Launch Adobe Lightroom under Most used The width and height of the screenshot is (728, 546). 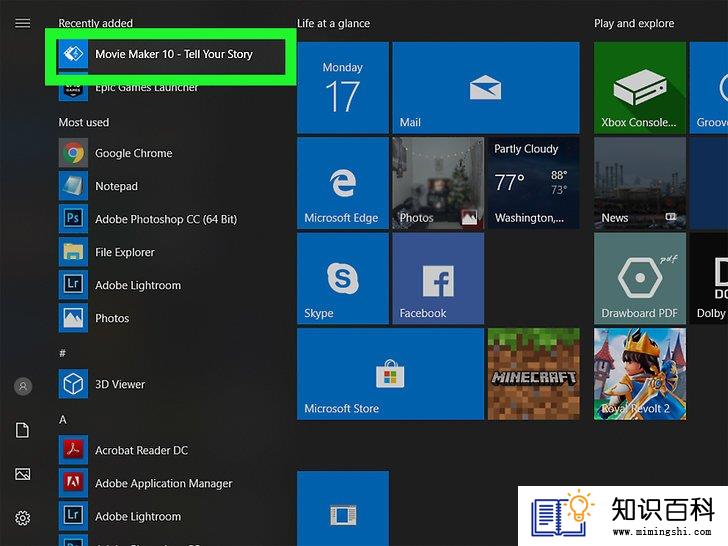[171, 285]
